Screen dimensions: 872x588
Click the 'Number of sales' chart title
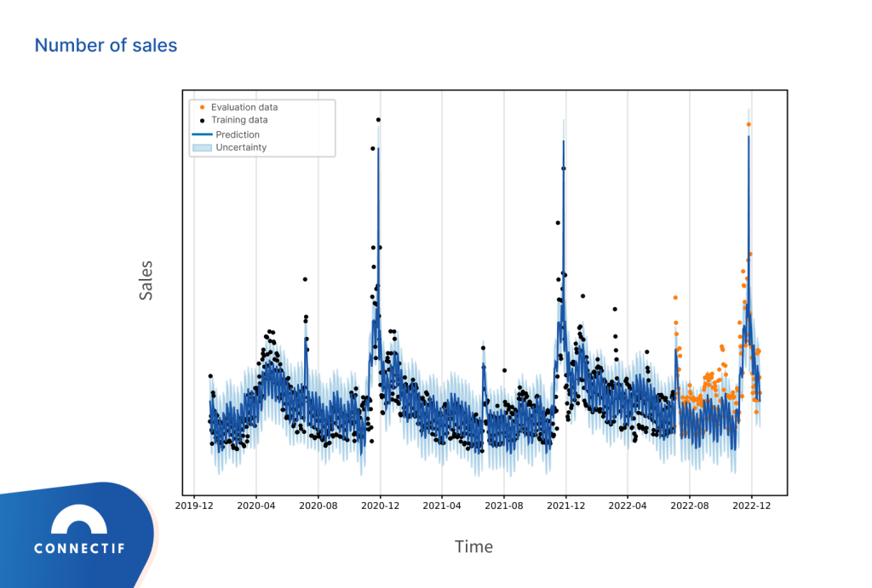[x=106, y=45]
